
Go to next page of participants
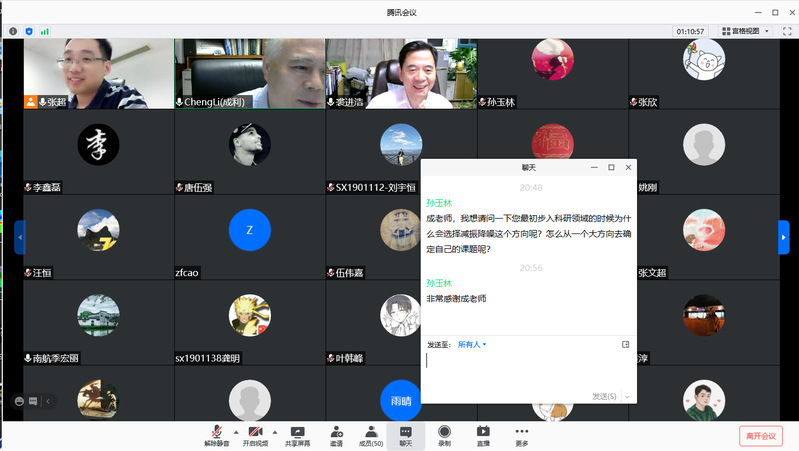[x=784, y=237]
